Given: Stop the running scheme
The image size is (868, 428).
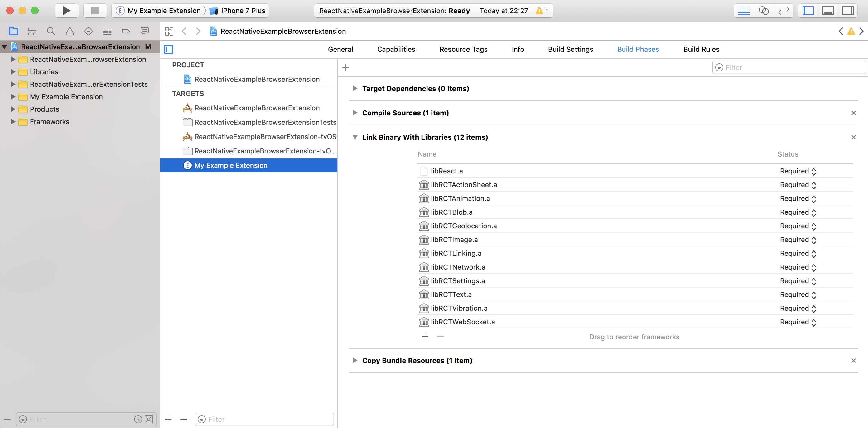Looking at the screenshot, I should 95,11.
